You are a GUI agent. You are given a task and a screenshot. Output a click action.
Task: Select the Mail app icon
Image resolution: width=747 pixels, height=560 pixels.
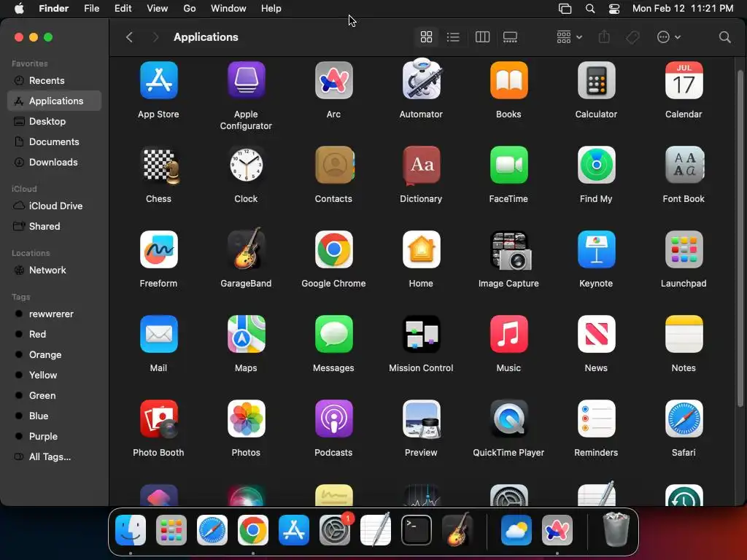click(x=158, y=334)
